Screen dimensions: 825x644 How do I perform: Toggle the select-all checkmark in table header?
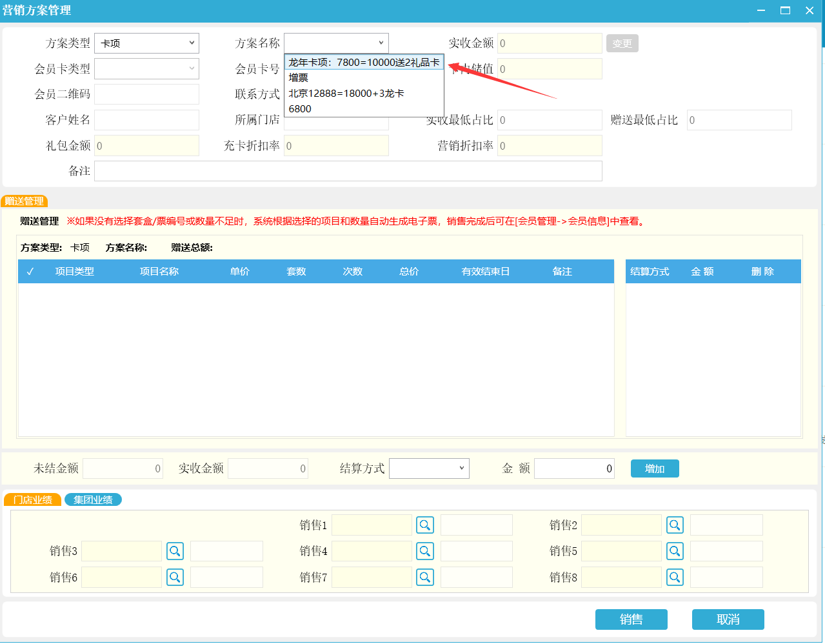[30, 272]
